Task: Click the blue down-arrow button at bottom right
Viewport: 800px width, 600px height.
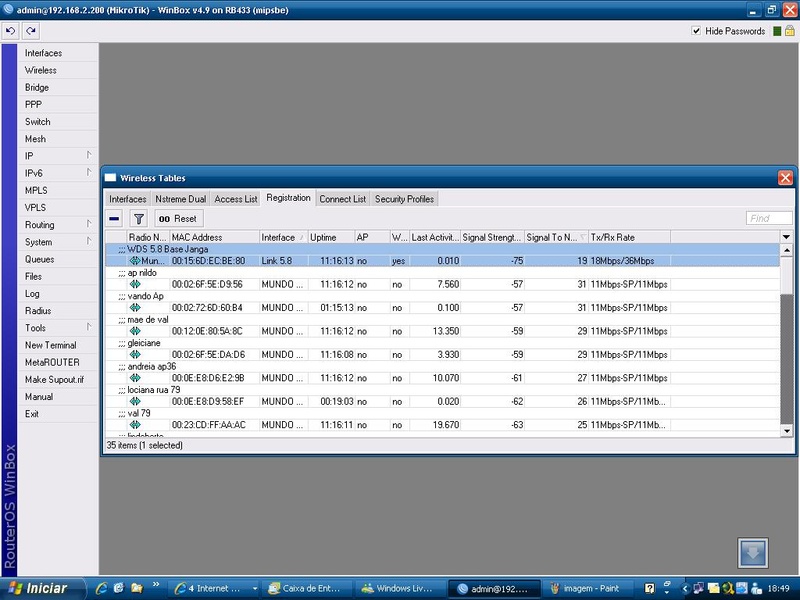Action: [x=753, y=553]
